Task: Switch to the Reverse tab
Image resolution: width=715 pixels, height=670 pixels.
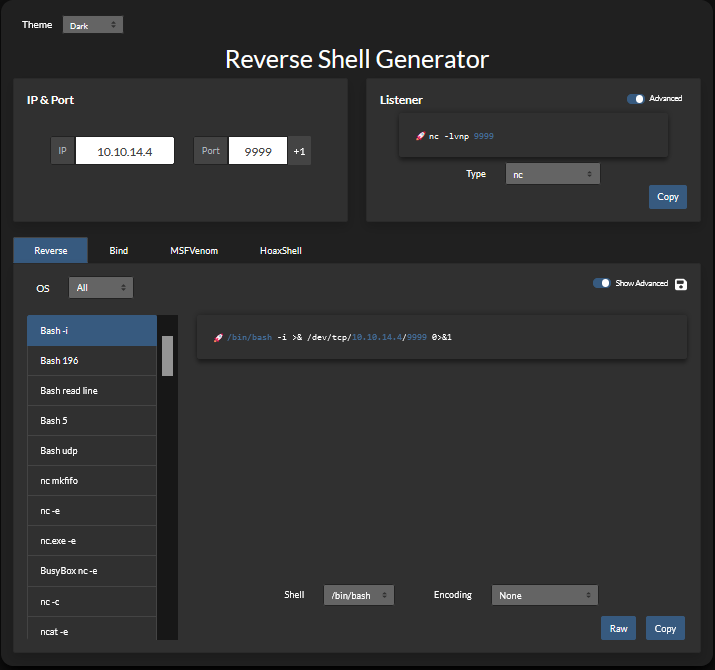Action: point(51,250)
